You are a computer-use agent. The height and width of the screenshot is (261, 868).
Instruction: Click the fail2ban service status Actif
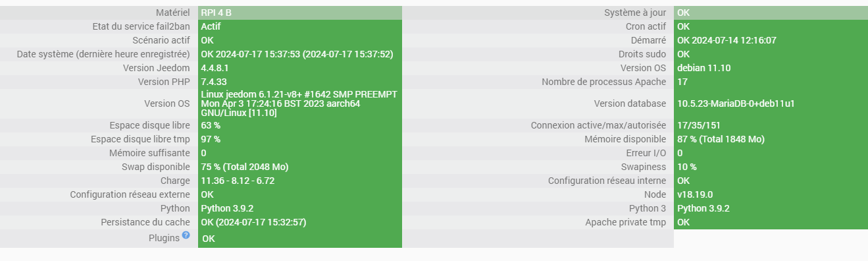(211, 26)
